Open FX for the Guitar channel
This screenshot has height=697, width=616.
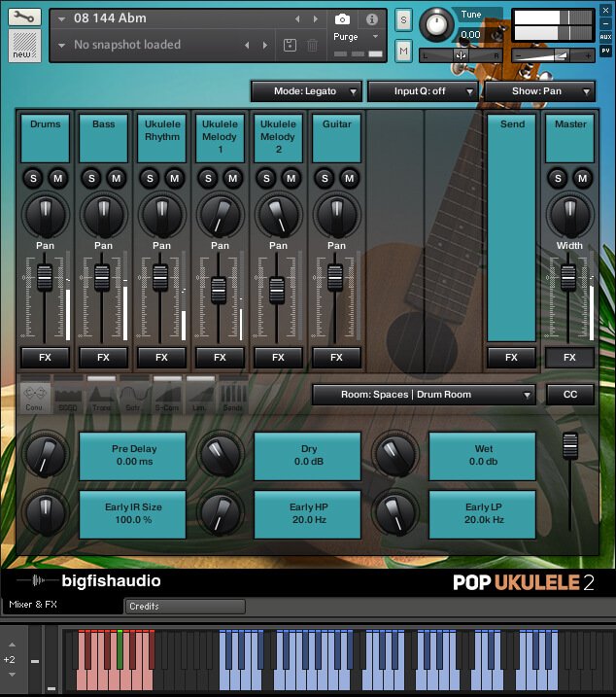pyautogui.click(x=336, y=358)
